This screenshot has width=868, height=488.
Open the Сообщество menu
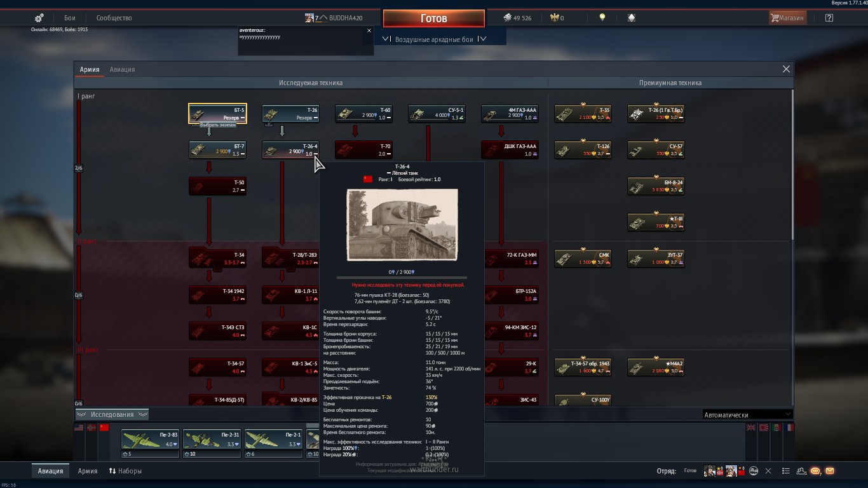(114, 18)
